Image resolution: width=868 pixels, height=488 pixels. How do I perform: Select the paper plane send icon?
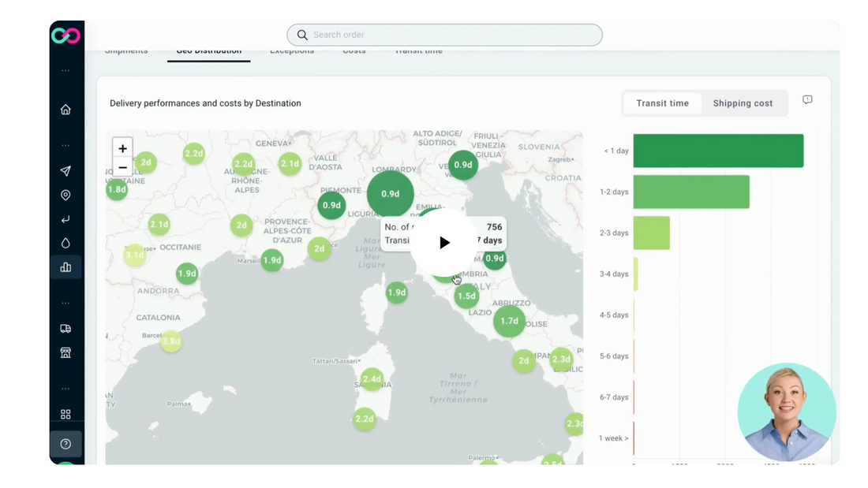66,170
